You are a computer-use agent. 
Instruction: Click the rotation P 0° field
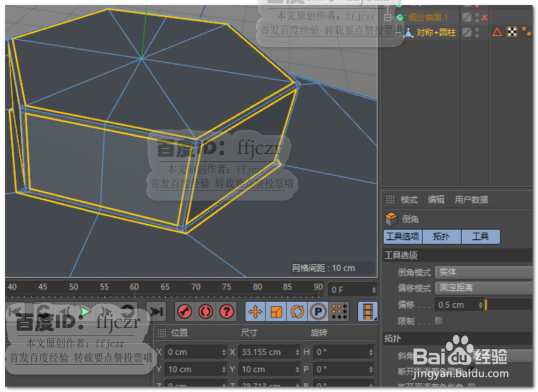point(344,369)
